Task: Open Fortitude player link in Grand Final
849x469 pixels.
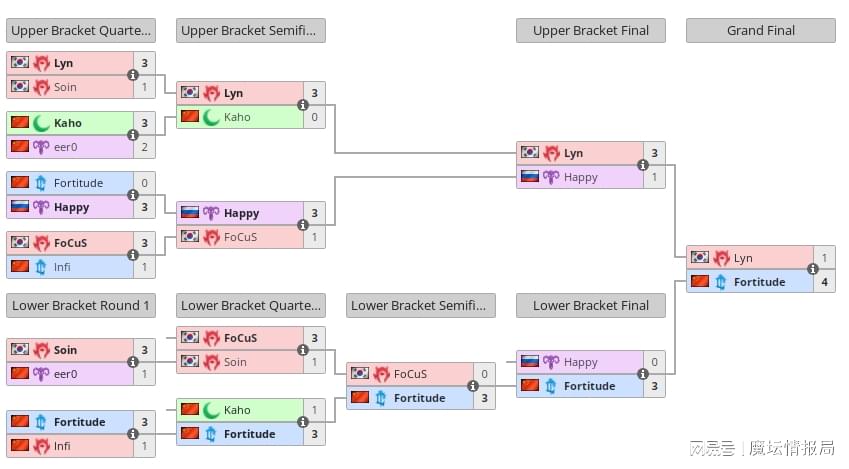Action: [759, 282]
